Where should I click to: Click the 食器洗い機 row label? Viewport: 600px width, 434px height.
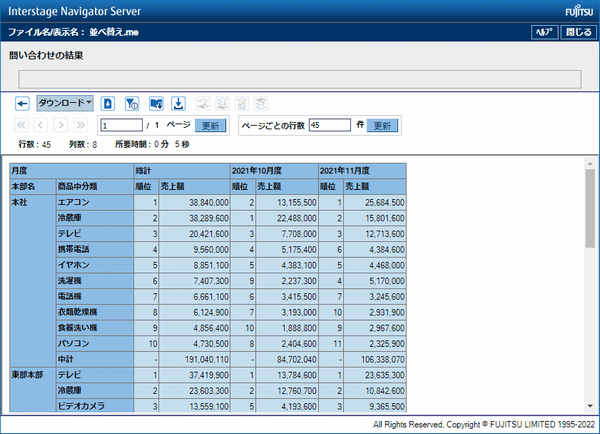(x=95, y=328)
